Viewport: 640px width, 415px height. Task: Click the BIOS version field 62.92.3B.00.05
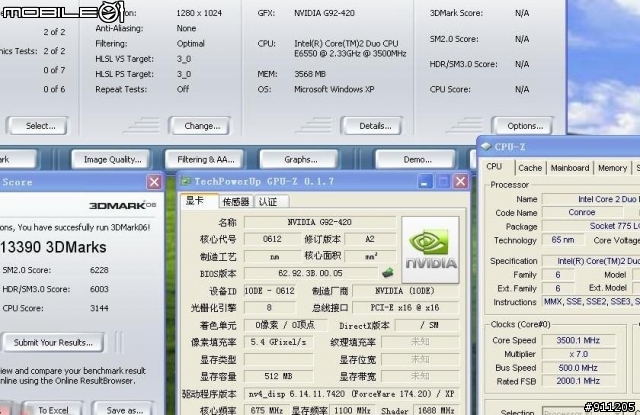click(310, 273)
